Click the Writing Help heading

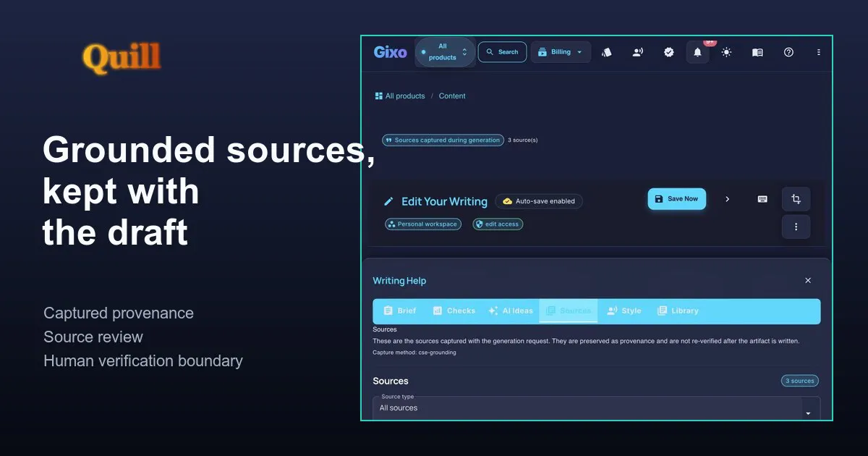click(399, 281)
